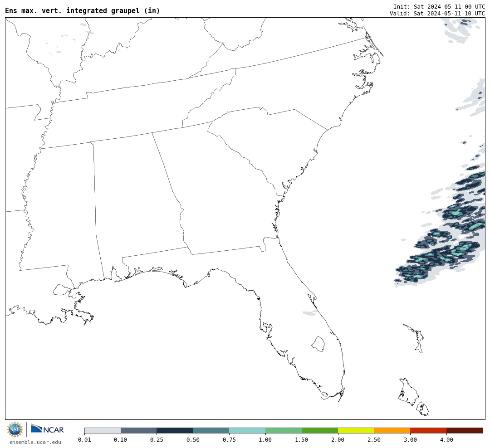Select the 2.00–2.50 yellow color swatch
Viewport: 490px width, 448px height.
pyautogui.click(x=356, y=430)
